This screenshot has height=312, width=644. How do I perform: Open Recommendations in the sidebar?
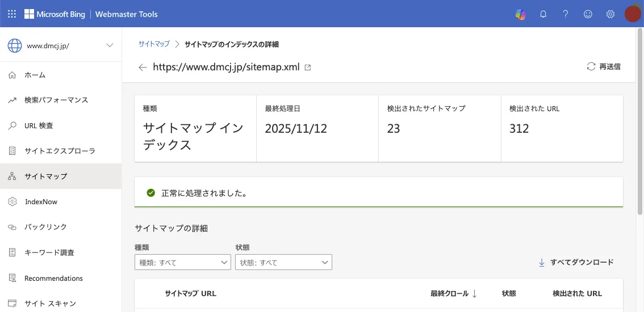pos(61,278)
